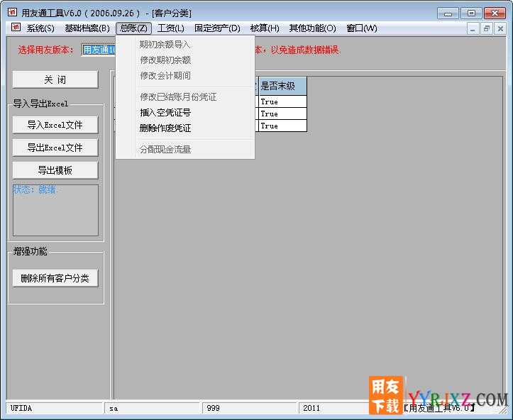The image size is (513, 420).
Task: Click the 导出模板 button
Action: pyautogui.click(x=55, y=170)
